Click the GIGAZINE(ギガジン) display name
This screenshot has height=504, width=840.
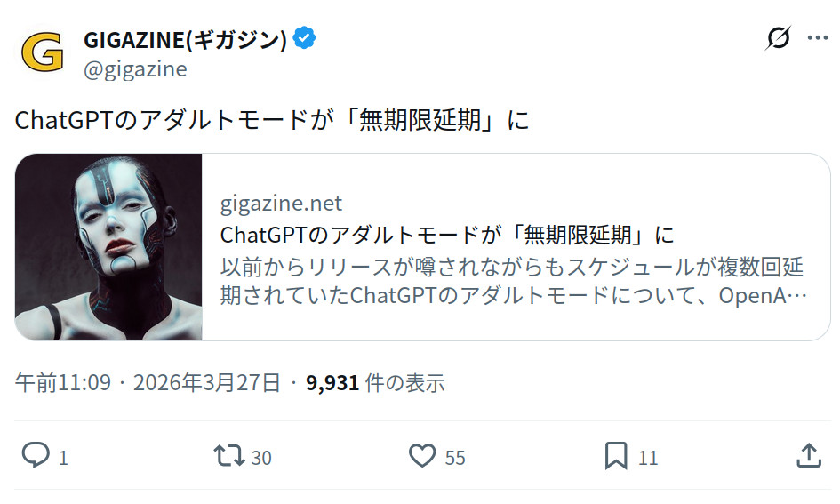pos(185,40)
